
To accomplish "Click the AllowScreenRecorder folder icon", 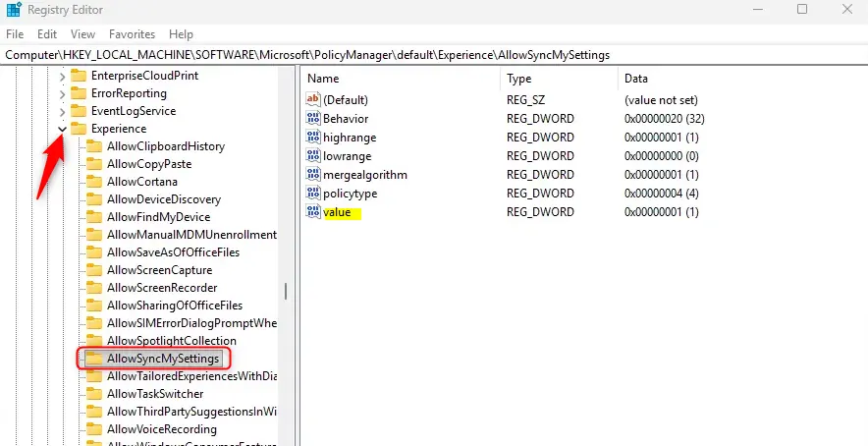I will (94, 288).
